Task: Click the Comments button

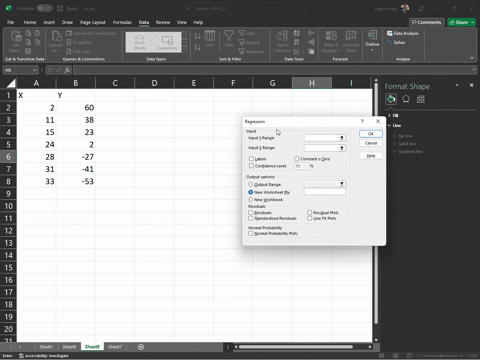Action: pos(427,22)
